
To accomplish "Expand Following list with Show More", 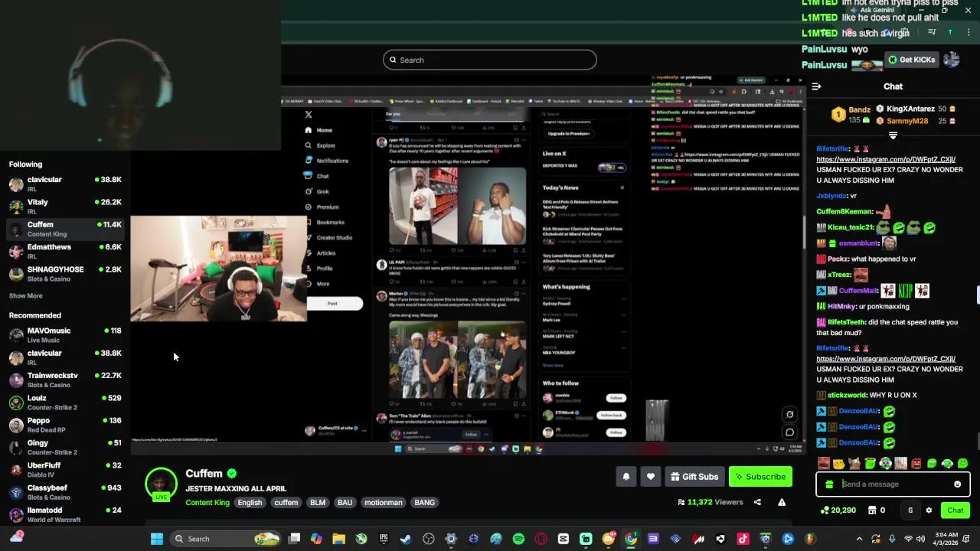I will pos(26,295).
